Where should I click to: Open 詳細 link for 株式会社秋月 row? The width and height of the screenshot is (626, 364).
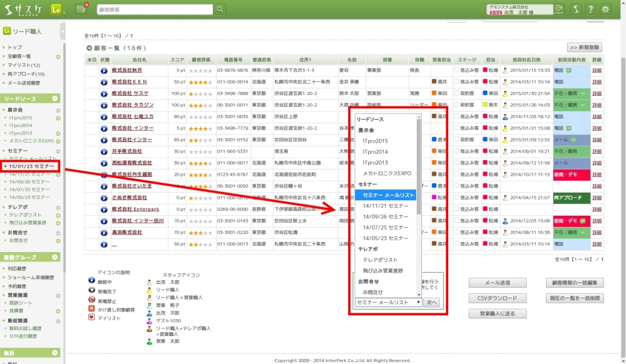597,70
